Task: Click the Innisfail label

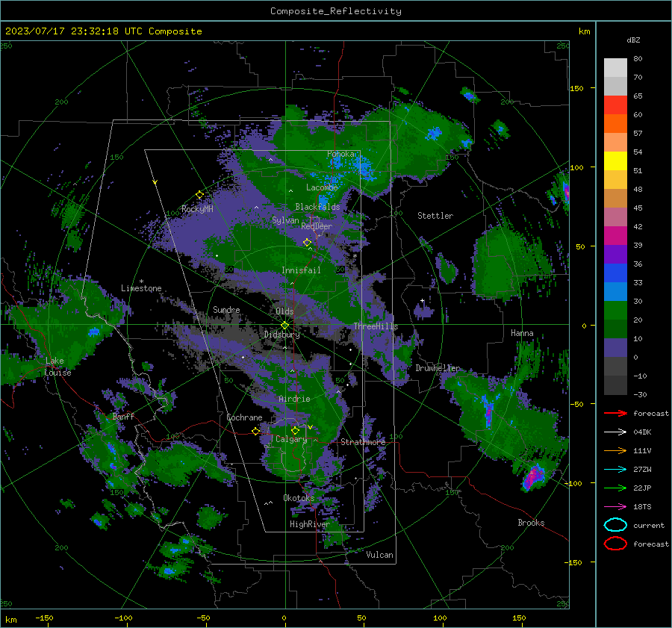Action: pyautogui.click(x=301, y=270)
